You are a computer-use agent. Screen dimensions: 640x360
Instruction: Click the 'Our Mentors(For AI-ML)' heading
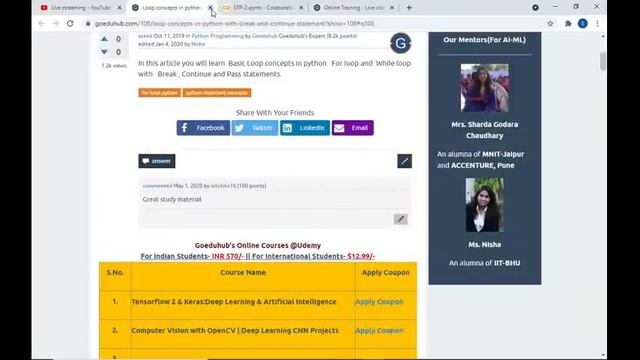[x=484, y=40]
